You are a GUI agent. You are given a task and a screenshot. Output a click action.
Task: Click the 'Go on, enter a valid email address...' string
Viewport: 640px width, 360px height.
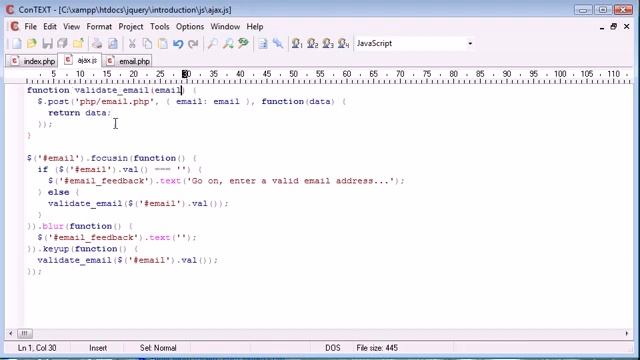[x=289, y=181]
